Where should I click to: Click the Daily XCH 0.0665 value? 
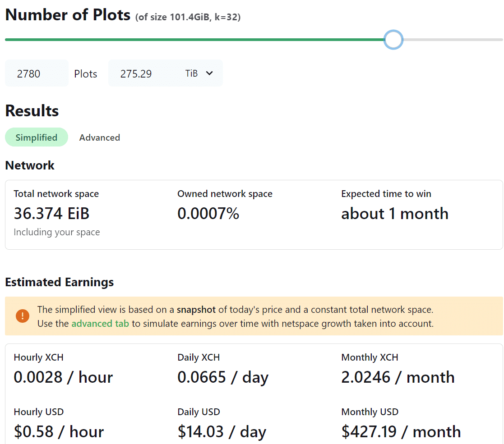pyautogui.click(x=223, y=377)
